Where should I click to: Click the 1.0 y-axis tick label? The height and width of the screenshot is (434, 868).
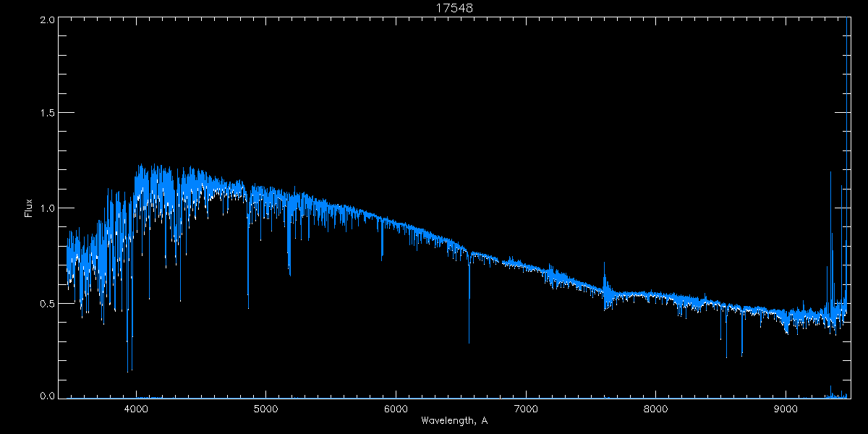coord(48,208)
